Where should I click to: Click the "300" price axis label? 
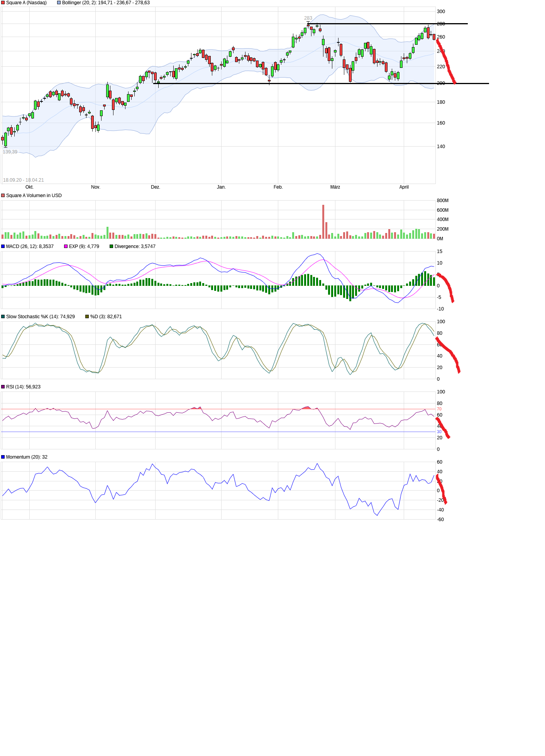pos(441,12)
